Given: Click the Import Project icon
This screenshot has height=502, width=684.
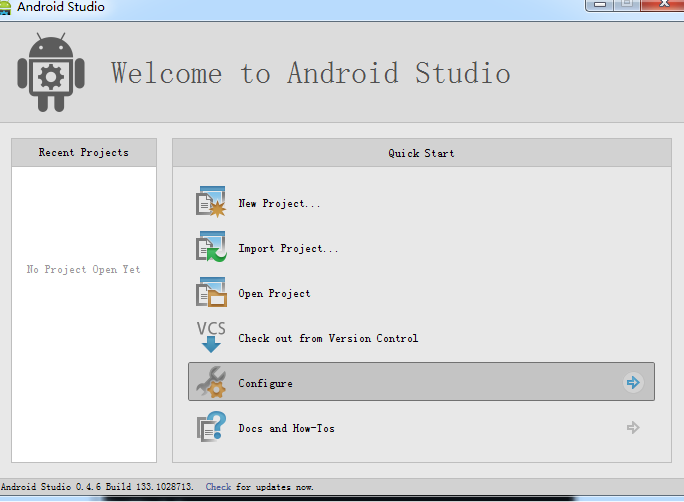Looking at the screenshot, I should point(211,247).
